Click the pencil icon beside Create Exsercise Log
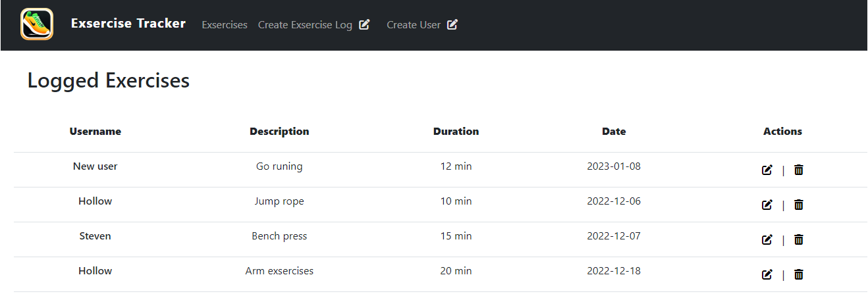This screenshot has width=868, height=298. [x=364, y=24]
